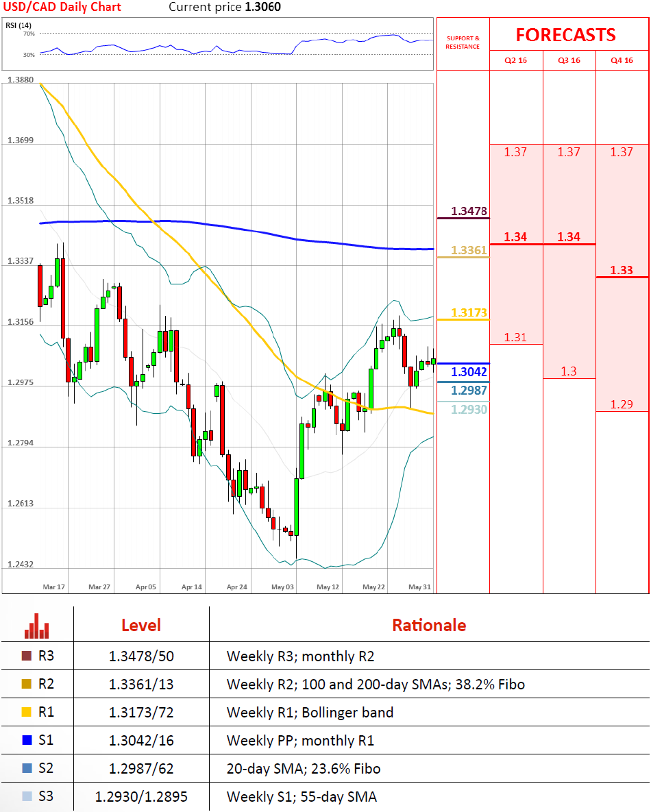Viewport: 651px width, 812px height.
Task: Click the May 03 date axis label
Action: [x=282, y=587]
